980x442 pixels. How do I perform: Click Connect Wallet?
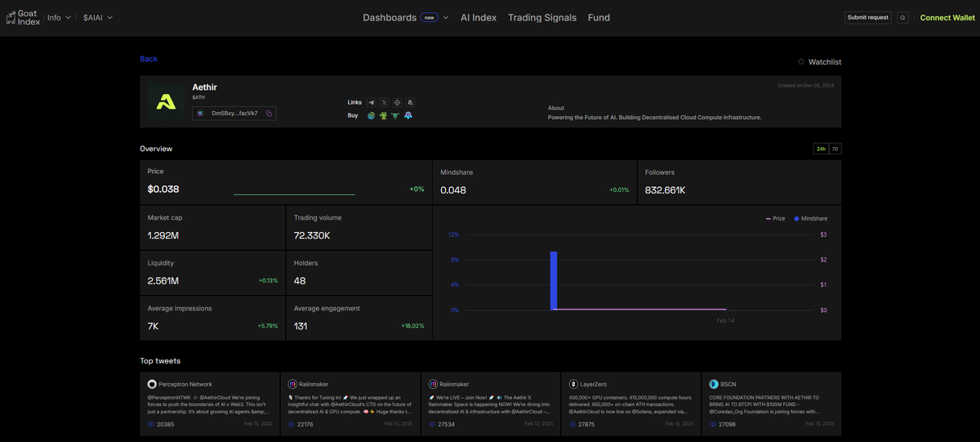coord(947,17)
